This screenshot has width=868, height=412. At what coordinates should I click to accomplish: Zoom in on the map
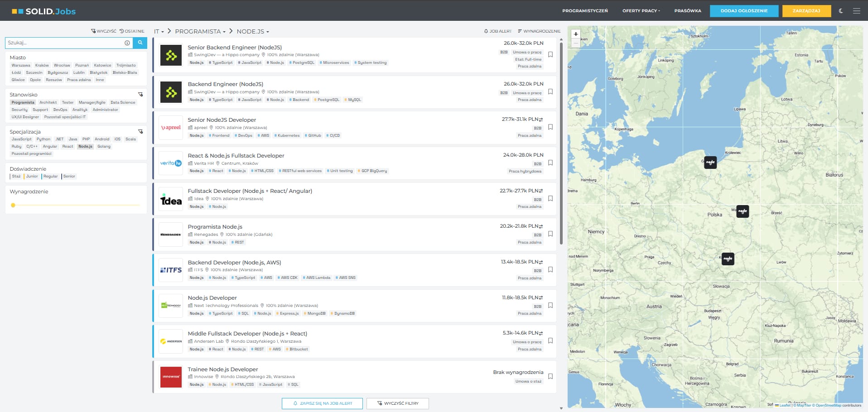(576, 34)
